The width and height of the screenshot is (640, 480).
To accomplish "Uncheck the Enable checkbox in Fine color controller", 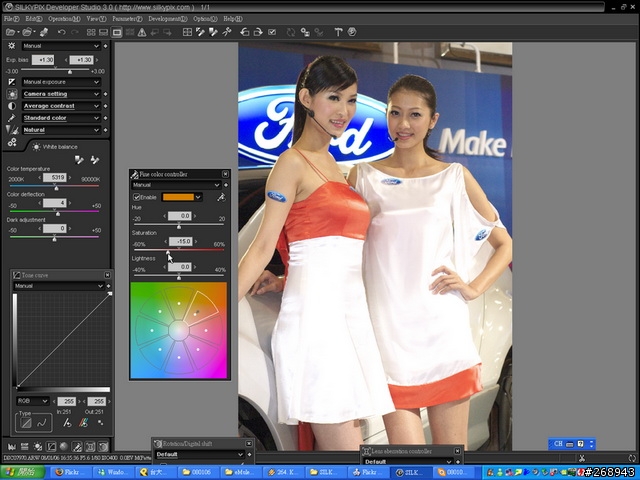I will (137, 197).
